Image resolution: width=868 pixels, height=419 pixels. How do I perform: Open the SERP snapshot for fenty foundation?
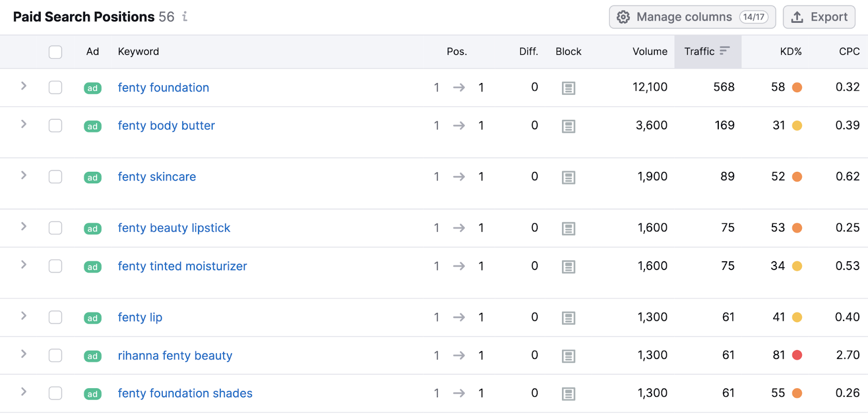tap(568, 87)
